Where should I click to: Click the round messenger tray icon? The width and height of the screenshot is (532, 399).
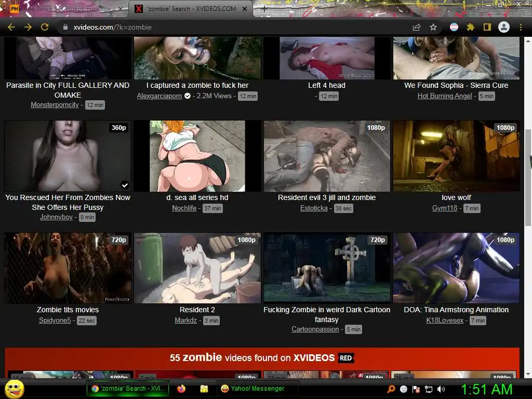(x=404, y=389)
